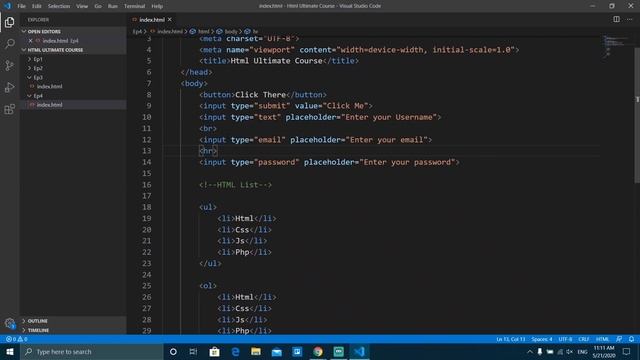
Task: Open the Edit menu
Action: [x=37, y=6]
